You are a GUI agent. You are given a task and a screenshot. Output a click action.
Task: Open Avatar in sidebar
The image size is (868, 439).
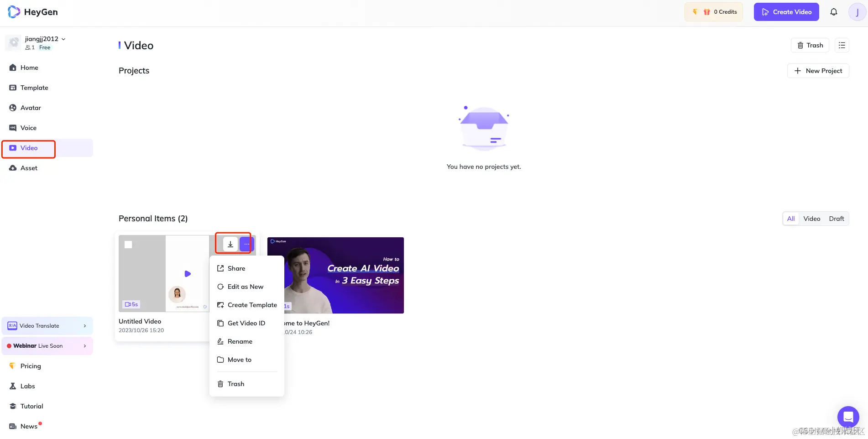click(47, 108)
